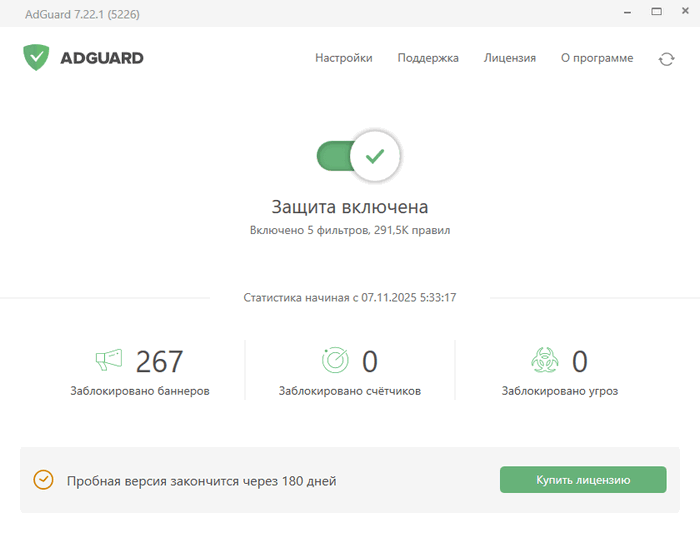Click the Включено 5 фильтров rules text

tap(350, 230)
